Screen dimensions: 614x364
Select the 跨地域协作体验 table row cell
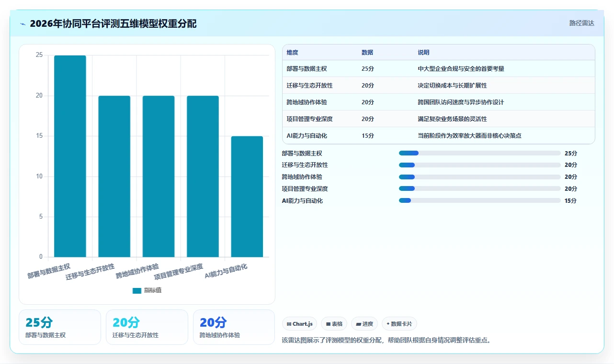click(307, 102)
